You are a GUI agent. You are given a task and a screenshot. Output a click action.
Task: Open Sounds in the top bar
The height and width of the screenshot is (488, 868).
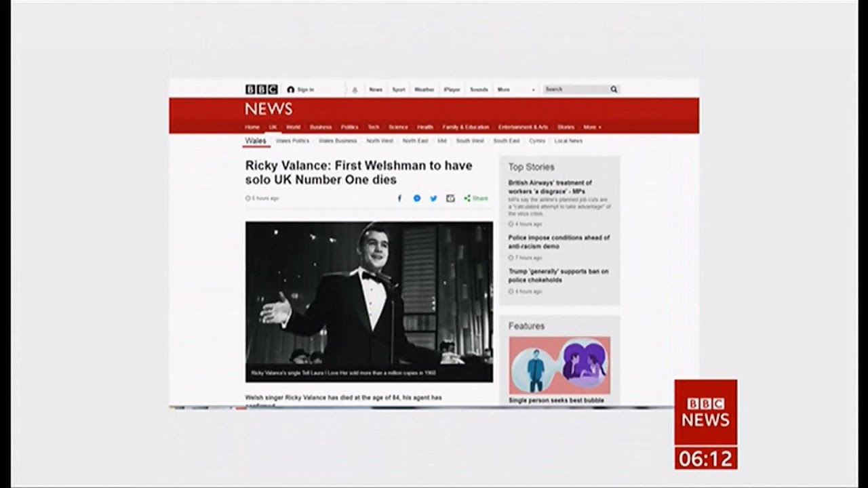[479, 89]
